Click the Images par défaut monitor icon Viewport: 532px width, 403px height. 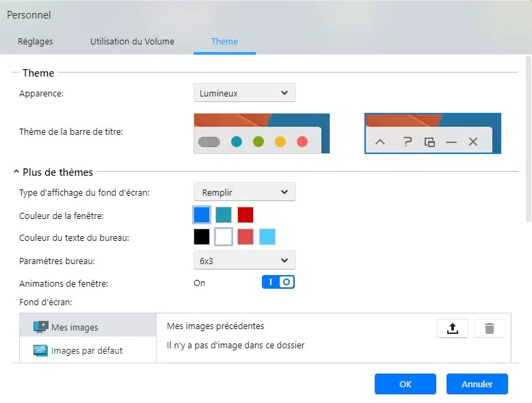(41, 350)
